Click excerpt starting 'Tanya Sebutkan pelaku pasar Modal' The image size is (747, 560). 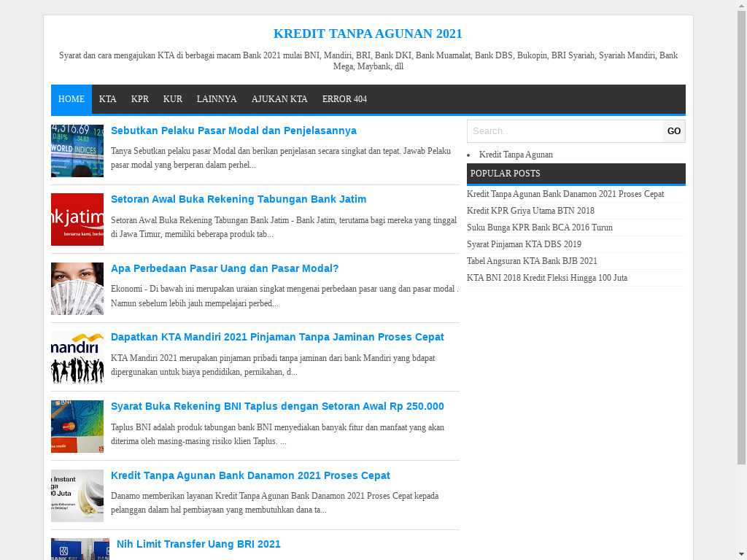(x=281, y=158)
